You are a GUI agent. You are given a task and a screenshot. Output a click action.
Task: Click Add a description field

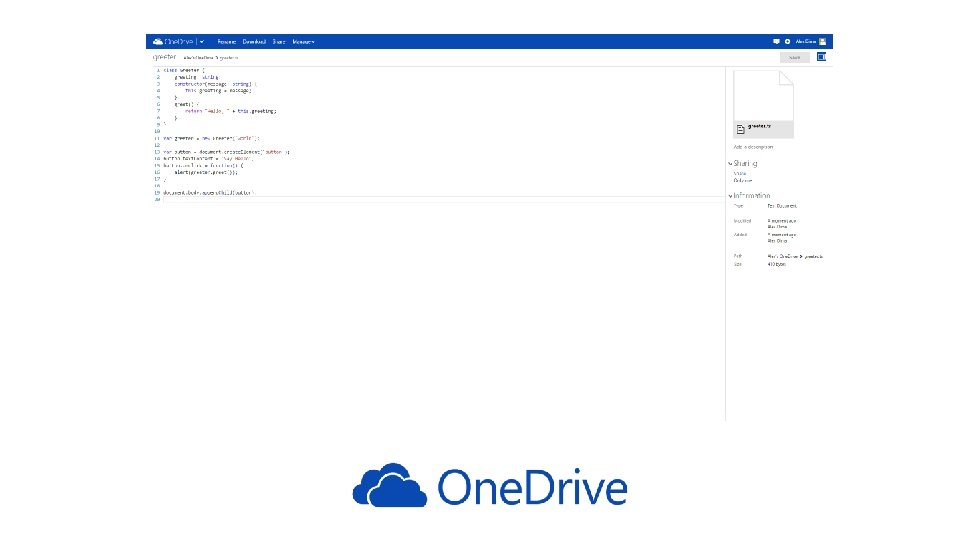pos(754,147)
